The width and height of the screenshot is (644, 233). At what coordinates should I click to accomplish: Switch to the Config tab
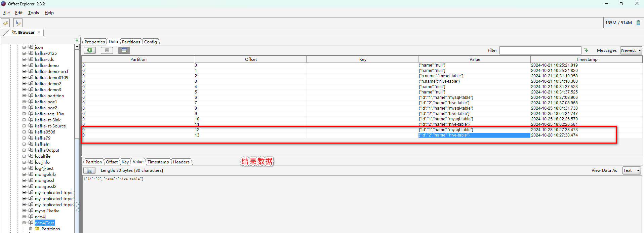pyautogui.click(x=151, y=42)
